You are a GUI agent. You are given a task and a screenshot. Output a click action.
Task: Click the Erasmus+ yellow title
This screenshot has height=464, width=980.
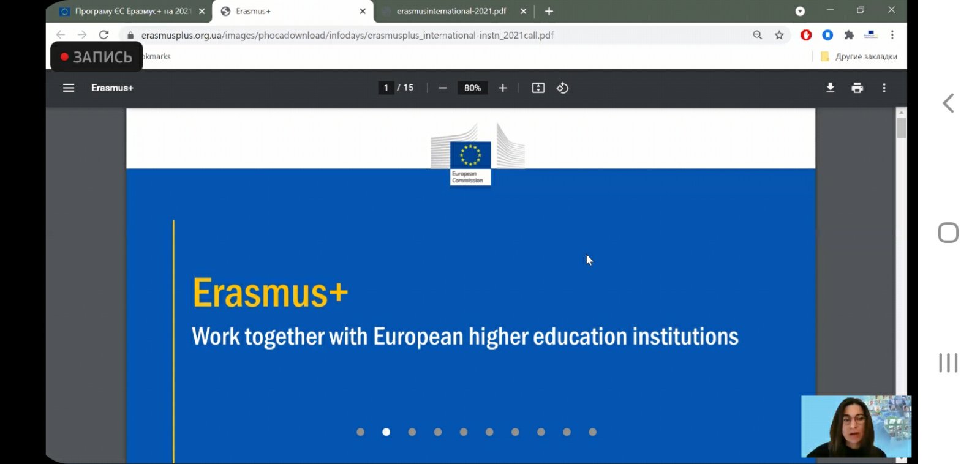click(x=270, y=293)
